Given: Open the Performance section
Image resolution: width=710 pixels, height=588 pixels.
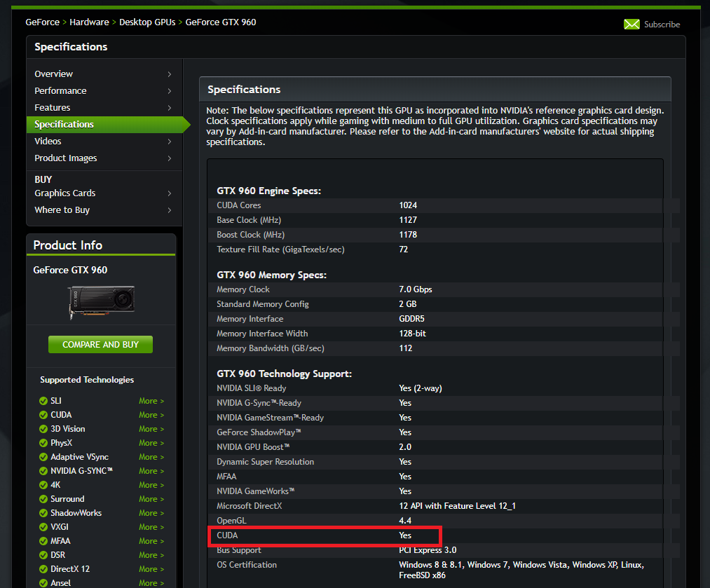Looking at the screenshot, I should pyautogui.click(x=60, y=90).
